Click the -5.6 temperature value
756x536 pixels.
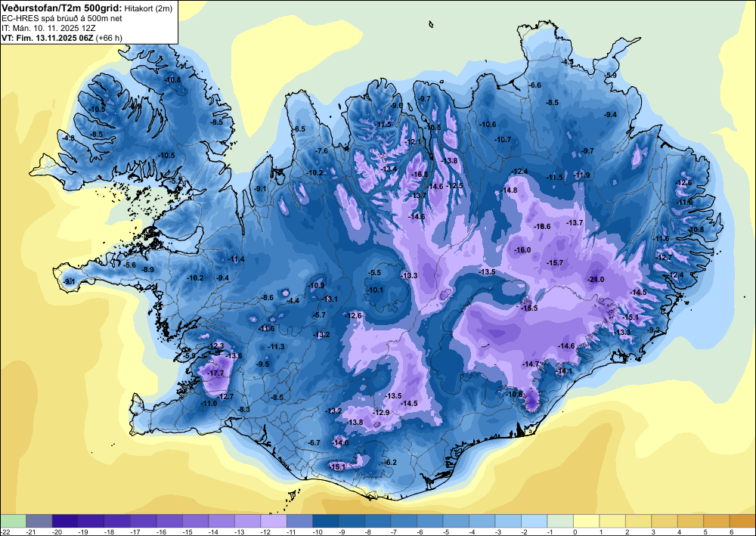(130, 265)
